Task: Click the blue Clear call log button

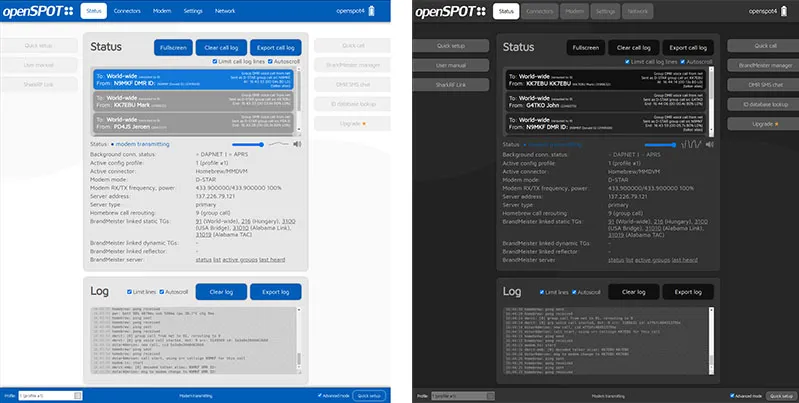Action: pyautogui.click(x=221, y=47)
